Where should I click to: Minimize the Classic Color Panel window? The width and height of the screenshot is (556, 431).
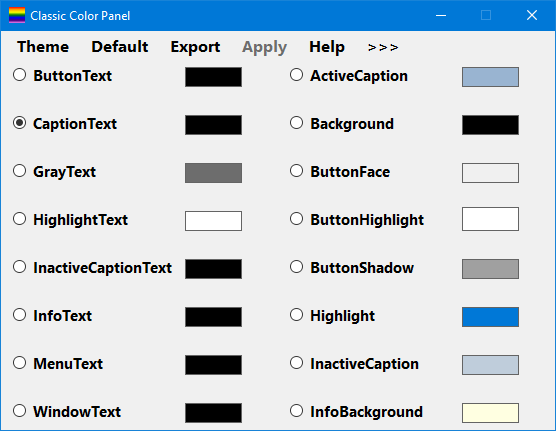click(441, 15)
